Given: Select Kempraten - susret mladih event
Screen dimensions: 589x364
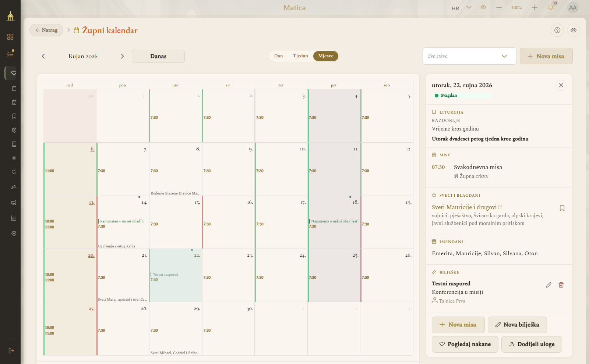Looking at the screenshot, I should [121, 221].
